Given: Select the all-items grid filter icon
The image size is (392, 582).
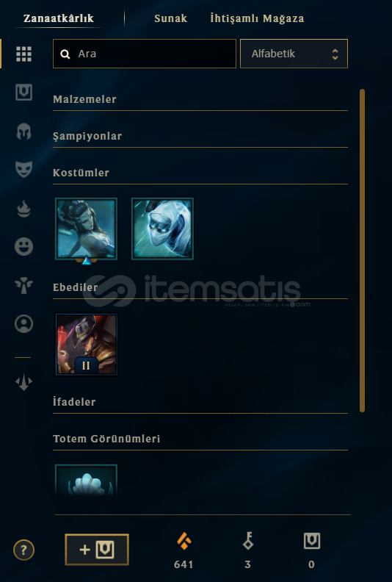Looking at the screenshot, I should pos(23,54).
